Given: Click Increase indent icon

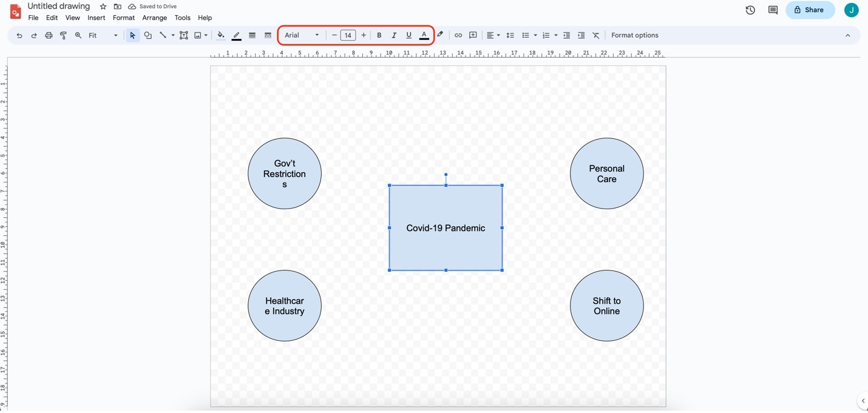Looking at the screenshot, I should tap(581, 36).
